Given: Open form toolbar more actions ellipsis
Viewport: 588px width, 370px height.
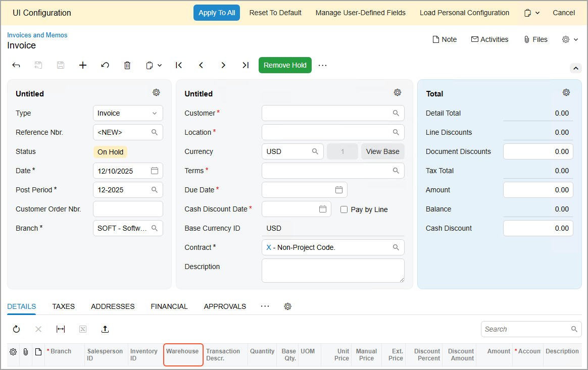Looking at the screenshot, I should (322, 65).
